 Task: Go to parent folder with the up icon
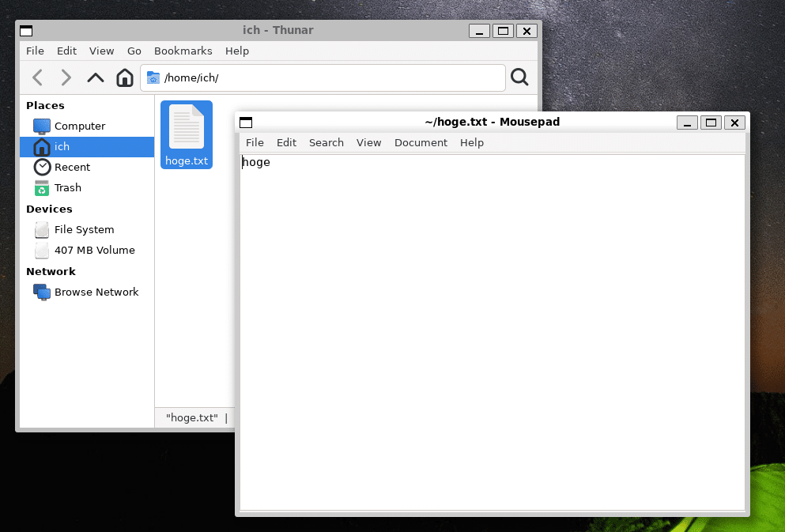[x=95, y=77]
